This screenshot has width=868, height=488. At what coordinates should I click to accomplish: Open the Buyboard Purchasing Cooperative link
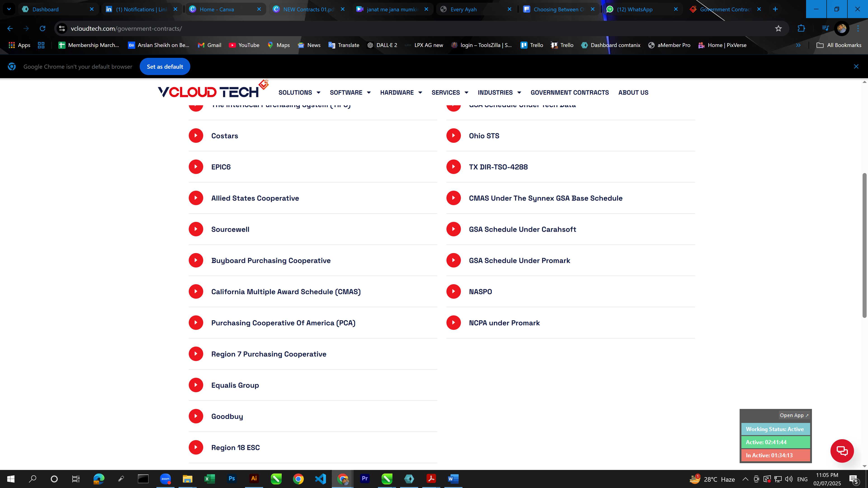point(271,260)
